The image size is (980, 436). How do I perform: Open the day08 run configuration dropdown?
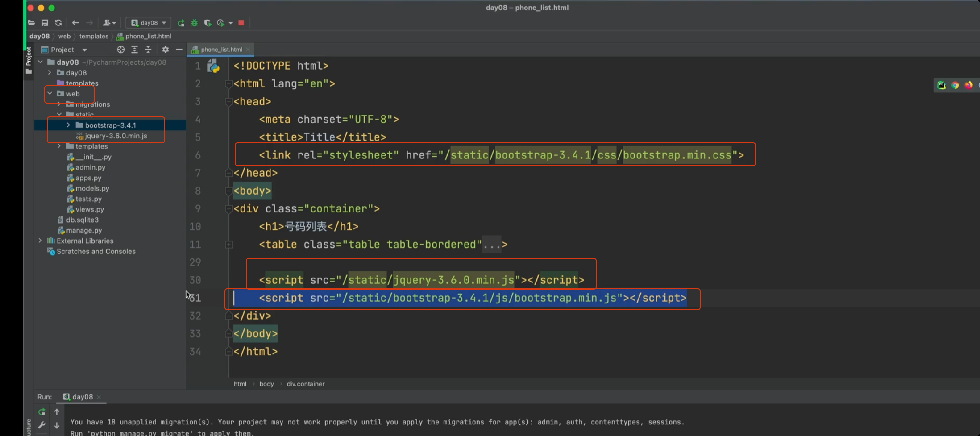(149, 23)
